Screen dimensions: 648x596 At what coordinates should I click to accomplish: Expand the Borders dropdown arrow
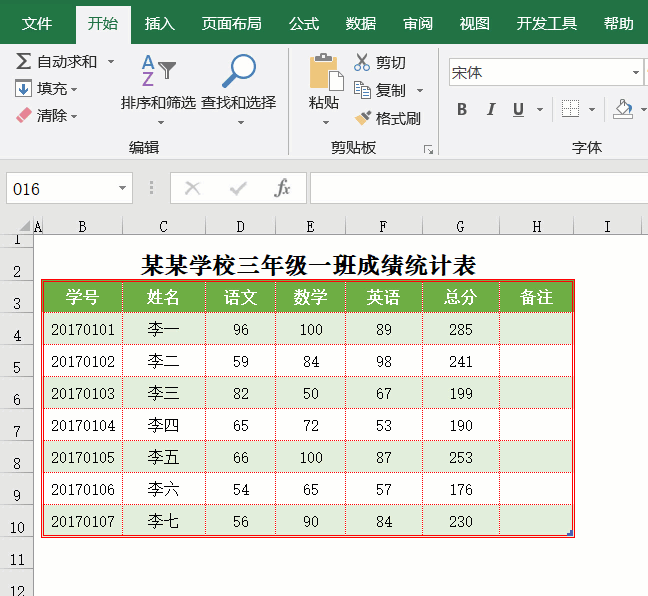point(592,110)
